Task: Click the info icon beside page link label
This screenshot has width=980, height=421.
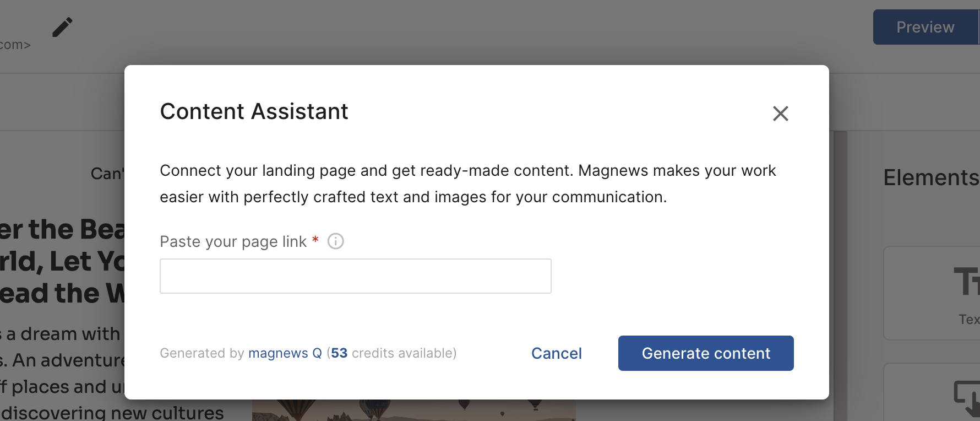Action: [x=335, y=241]
